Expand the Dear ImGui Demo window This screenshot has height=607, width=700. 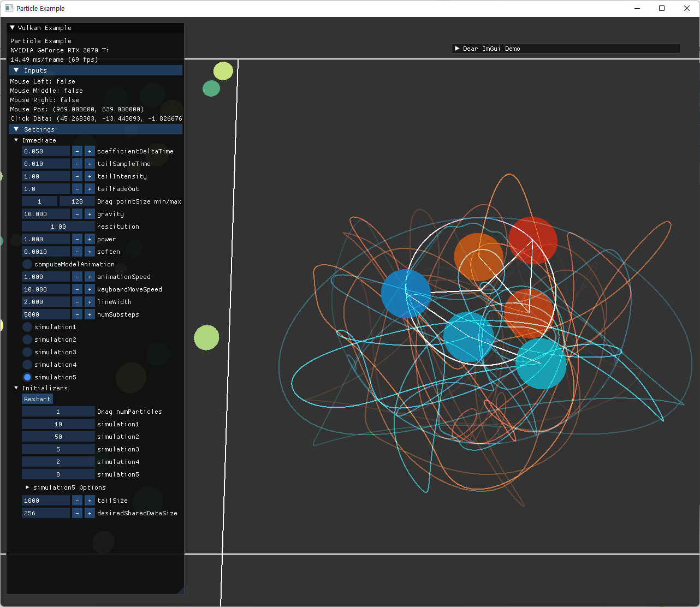[457, 49]
